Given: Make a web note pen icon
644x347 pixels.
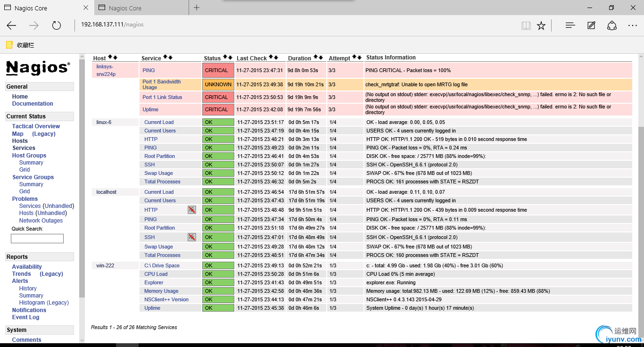Looking at the screenshot, I should [x=591, y=25].
